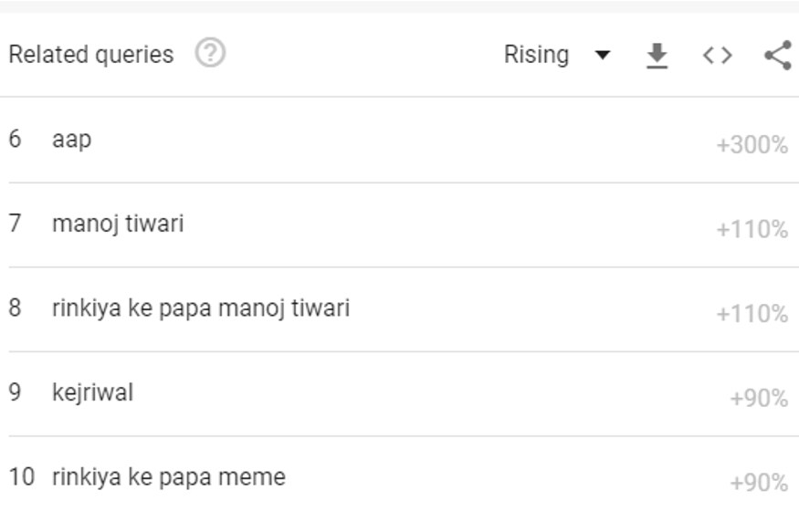
Task: Open the 'manoj tiwari' query
Action: coord(118,224)
